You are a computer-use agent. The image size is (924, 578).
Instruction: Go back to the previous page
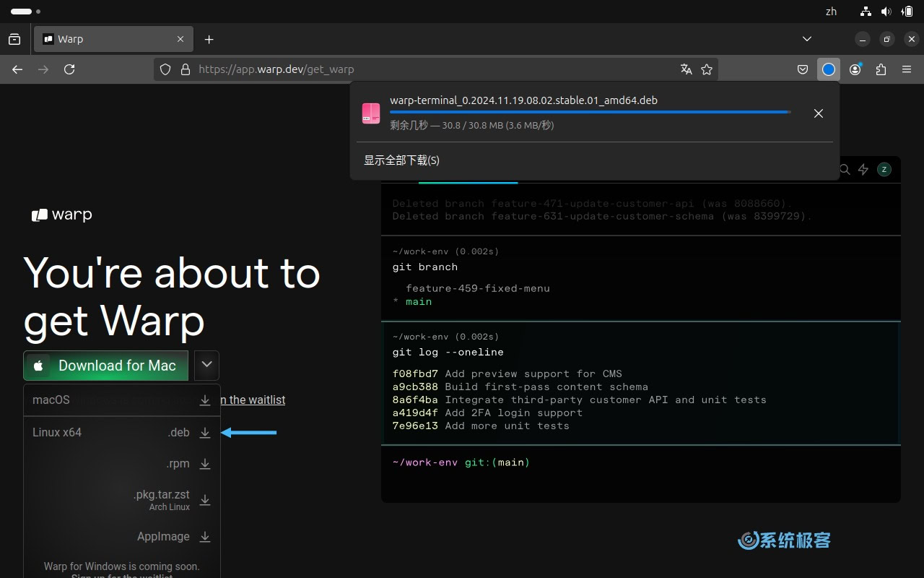17,69
